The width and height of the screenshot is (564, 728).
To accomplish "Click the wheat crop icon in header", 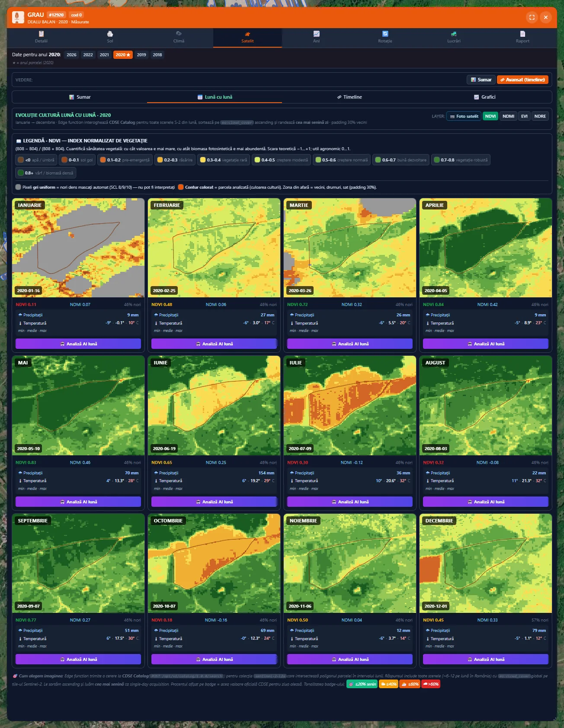I will 18,17.
